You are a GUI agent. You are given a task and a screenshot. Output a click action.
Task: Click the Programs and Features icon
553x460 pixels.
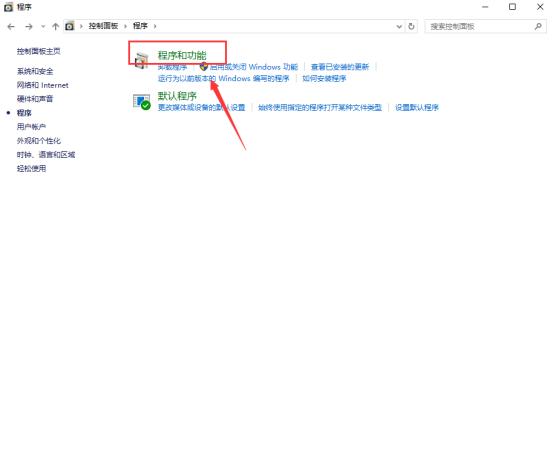pos(141,61)
